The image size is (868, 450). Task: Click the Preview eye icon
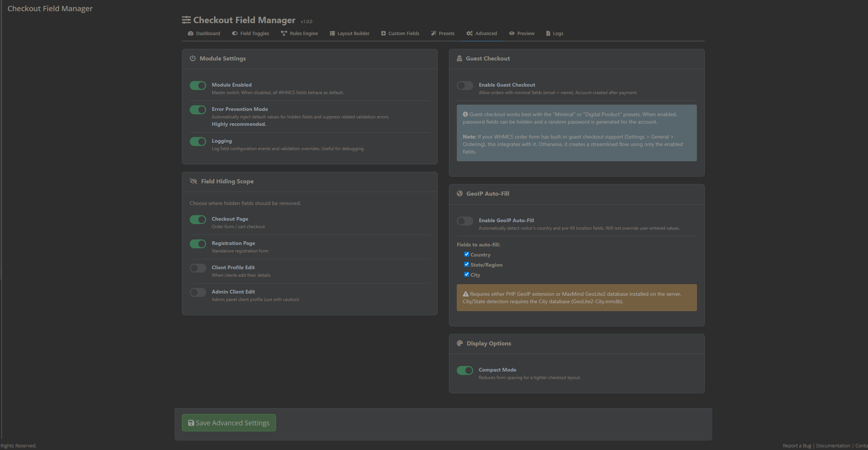click(x=512, y=34)
